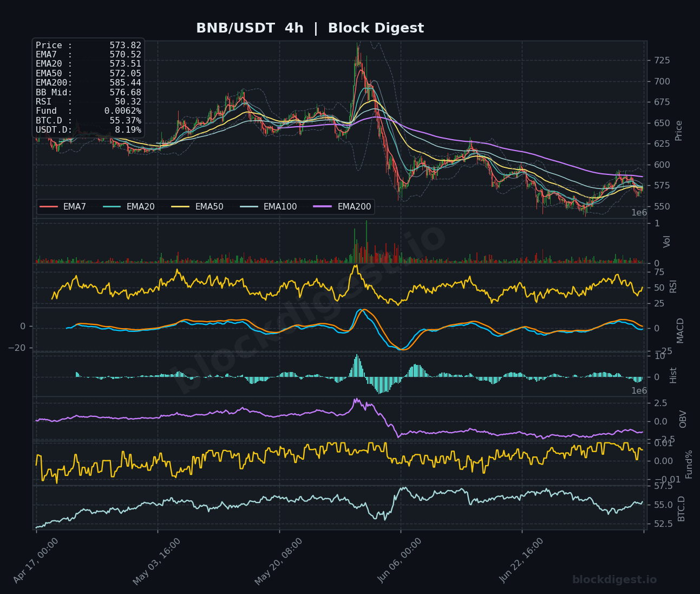Click the red EMA7 legend line swatch
The height and width of the screenshot is (594, 700).
click(x=49, y=207)
